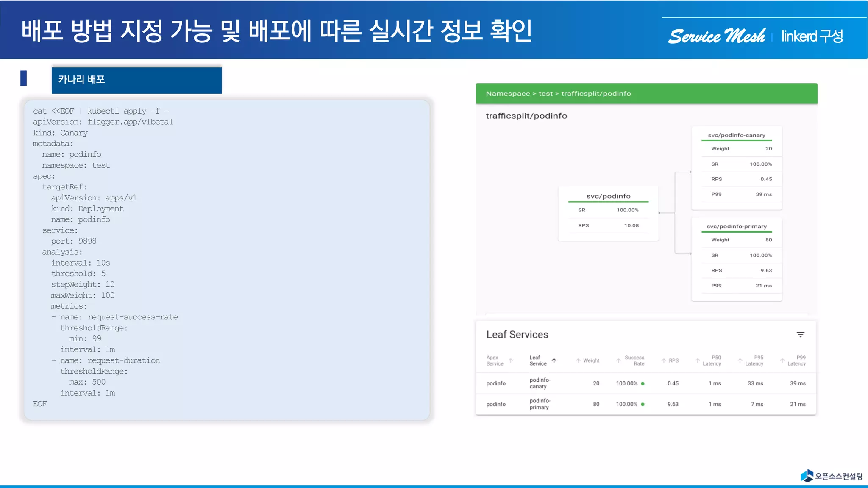Click the linkerd 구성 header text
The width and height of the screenshot is (868, 488).
[812, 36]
